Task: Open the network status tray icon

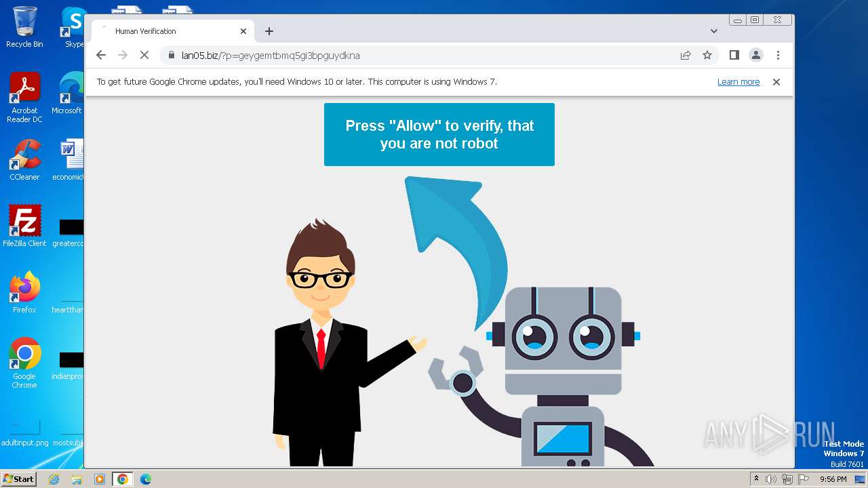Action: coord(787,479)
